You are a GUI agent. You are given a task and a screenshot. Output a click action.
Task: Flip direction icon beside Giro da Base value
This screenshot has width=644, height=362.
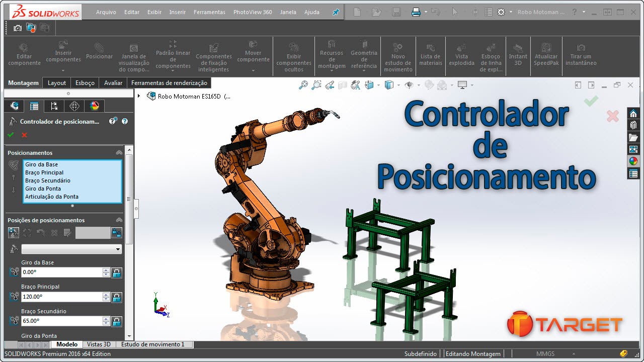coord(14,273)
